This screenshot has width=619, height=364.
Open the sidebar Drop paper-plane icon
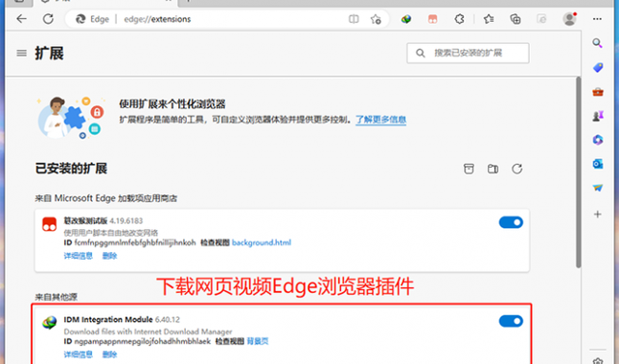(x=598, y=188)
